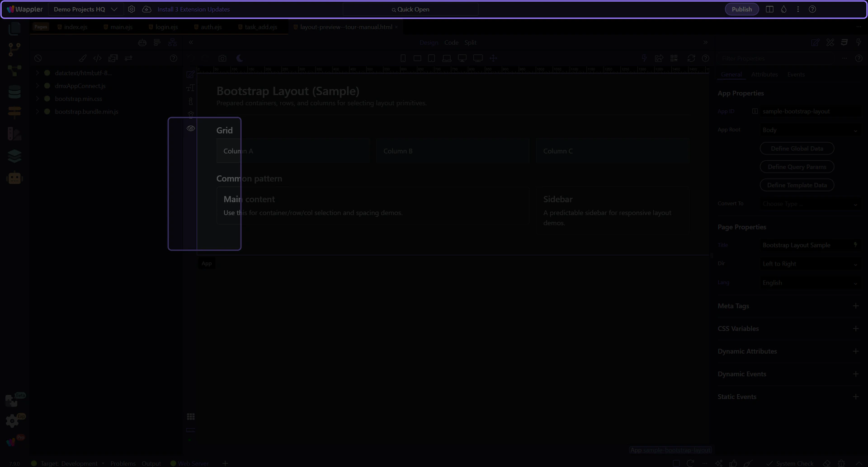Click the Quick Open search field
The image size is (868, 467).
pos(410,9)
